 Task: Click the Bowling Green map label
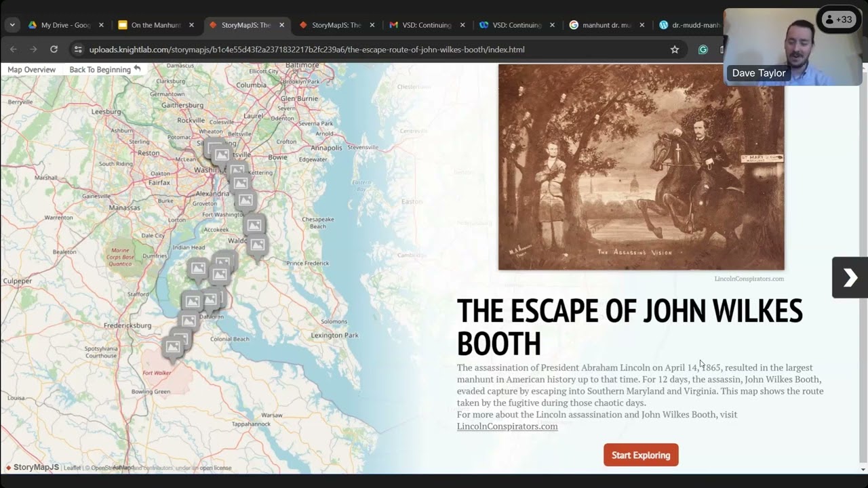(x=151, y=392)
